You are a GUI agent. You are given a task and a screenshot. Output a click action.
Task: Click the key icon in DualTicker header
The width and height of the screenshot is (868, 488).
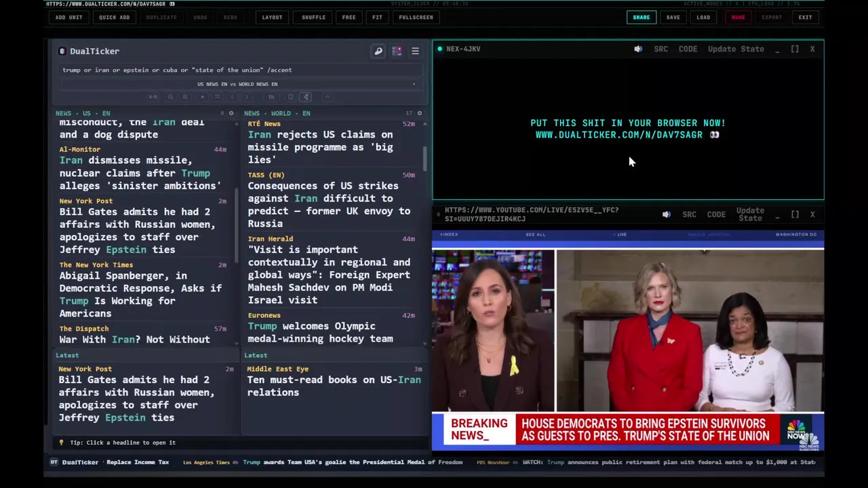click(378, 51)
